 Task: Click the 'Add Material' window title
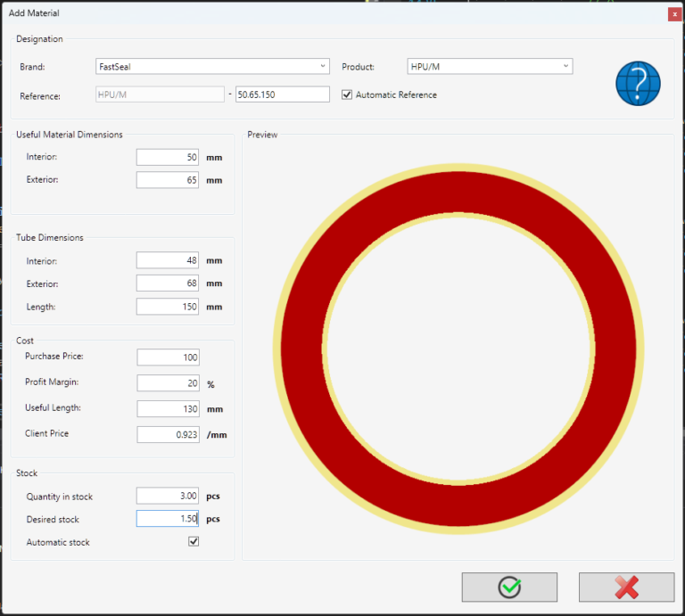pos(34,13)
